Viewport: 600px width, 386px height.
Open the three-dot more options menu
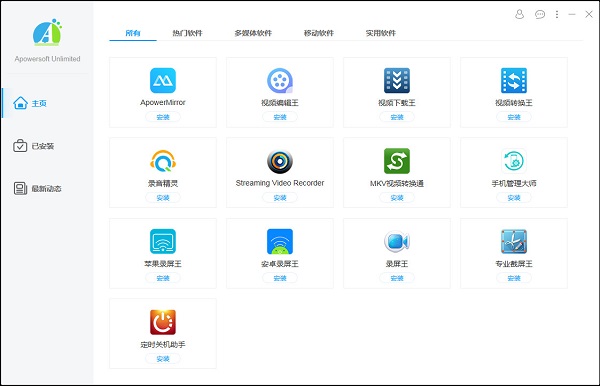pos(557,14)
